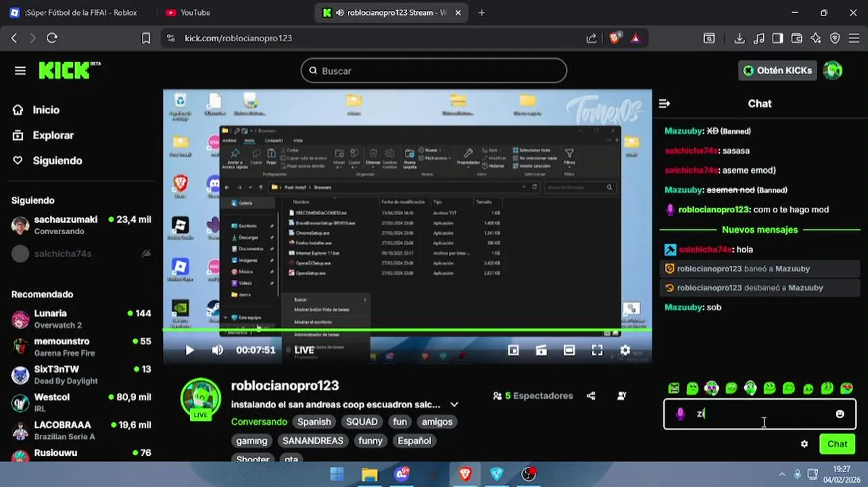The width and height of the screenshot is (868, 487).
Task: Play or pause the stream video
Action: 189,350
